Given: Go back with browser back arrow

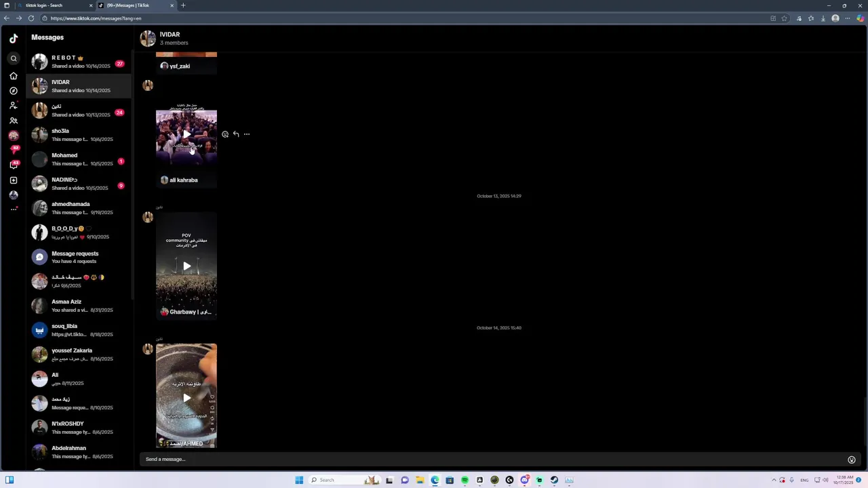Looking at the screenshot, I should click(x=7, y=18).
